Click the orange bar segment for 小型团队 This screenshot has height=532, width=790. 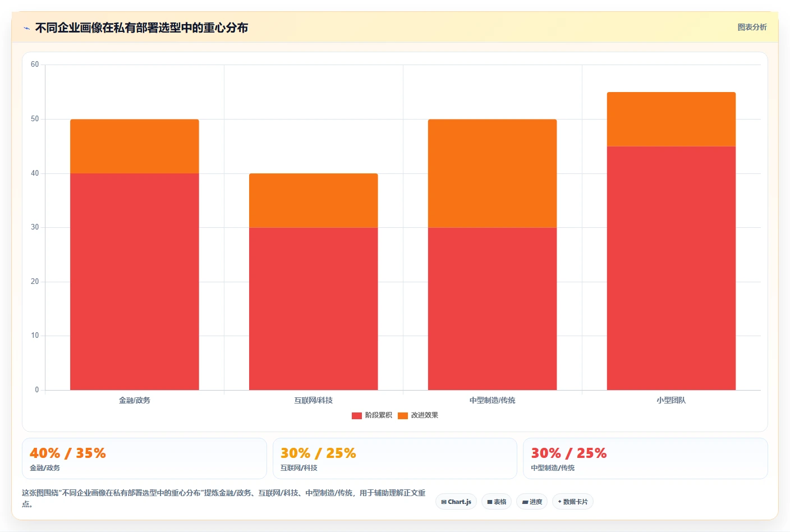(x=672, y=119)
